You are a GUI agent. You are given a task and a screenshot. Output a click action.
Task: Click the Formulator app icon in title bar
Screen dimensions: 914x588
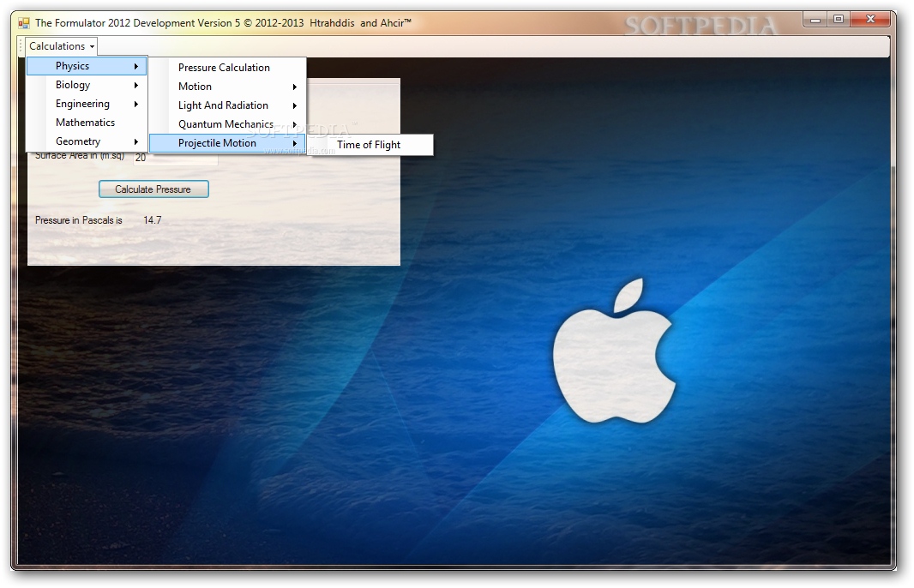coord(24,23)
